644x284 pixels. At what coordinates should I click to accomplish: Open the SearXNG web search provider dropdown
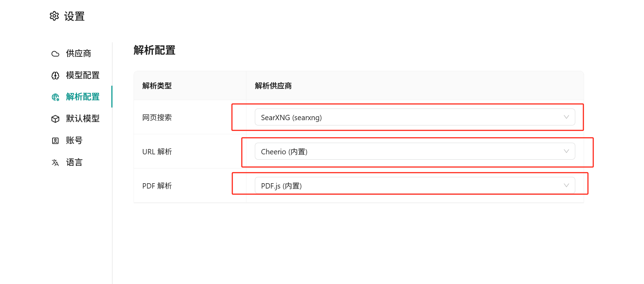[x=409, y=117]
